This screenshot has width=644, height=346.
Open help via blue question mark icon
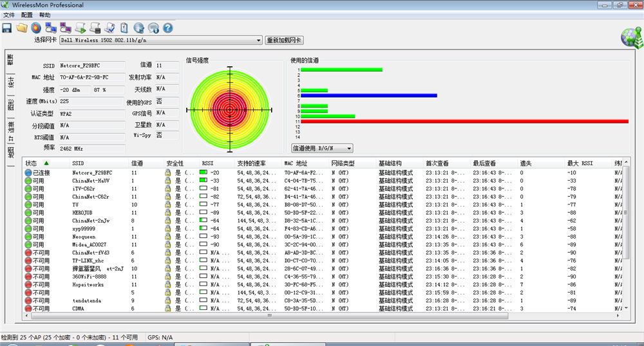(168, 28)
